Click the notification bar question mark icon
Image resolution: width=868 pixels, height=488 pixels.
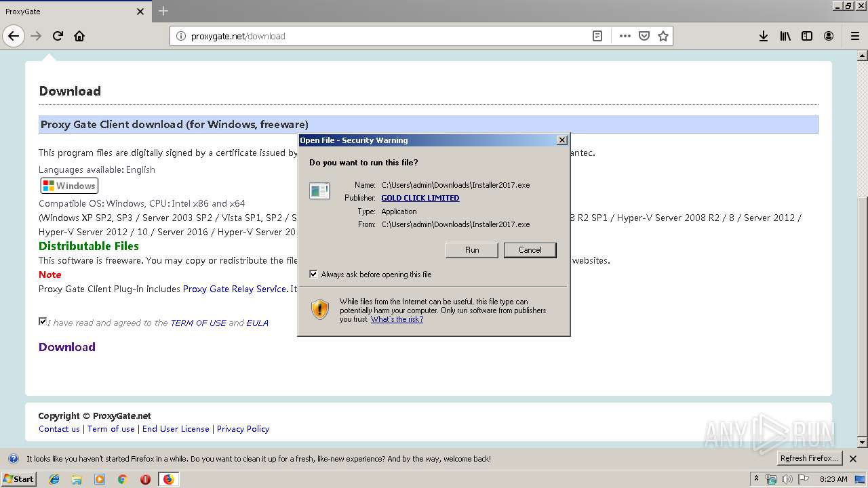13,459
